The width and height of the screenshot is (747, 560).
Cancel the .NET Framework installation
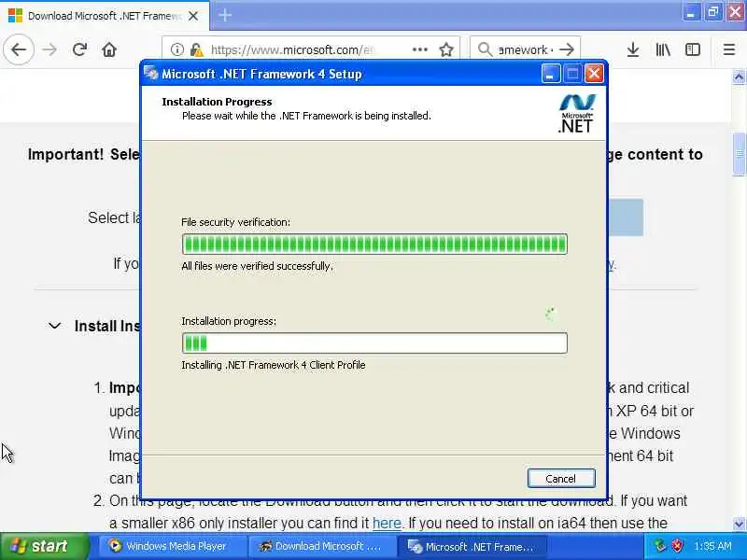[561, 479]
